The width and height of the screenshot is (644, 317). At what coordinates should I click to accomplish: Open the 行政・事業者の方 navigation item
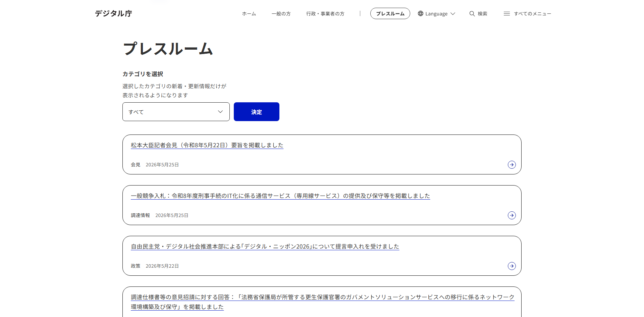click(x=325, y=14)
